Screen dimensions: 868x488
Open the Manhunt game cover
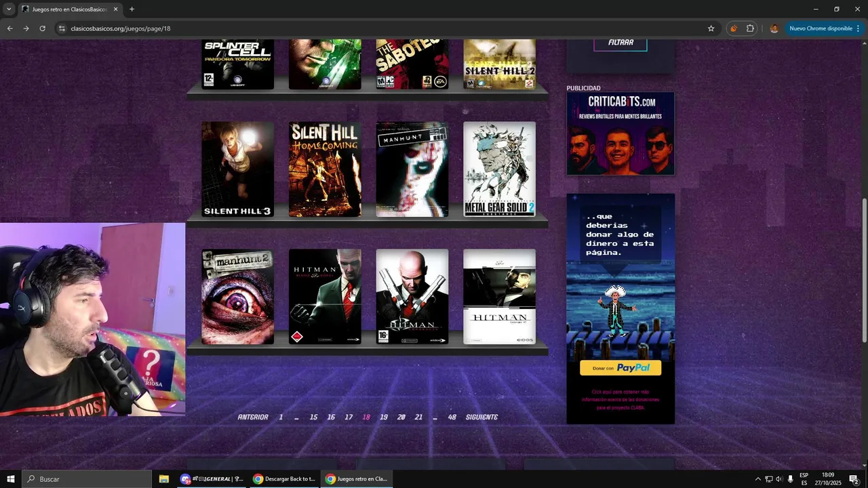click(412, 169)
